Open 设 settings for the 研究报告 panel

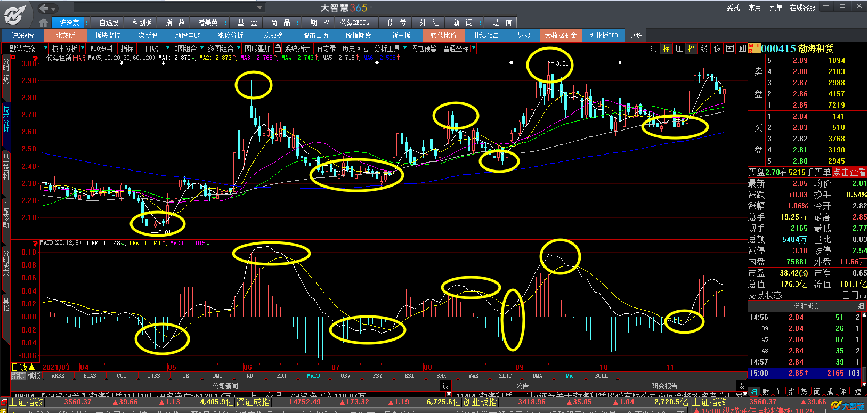click(741, 386)
